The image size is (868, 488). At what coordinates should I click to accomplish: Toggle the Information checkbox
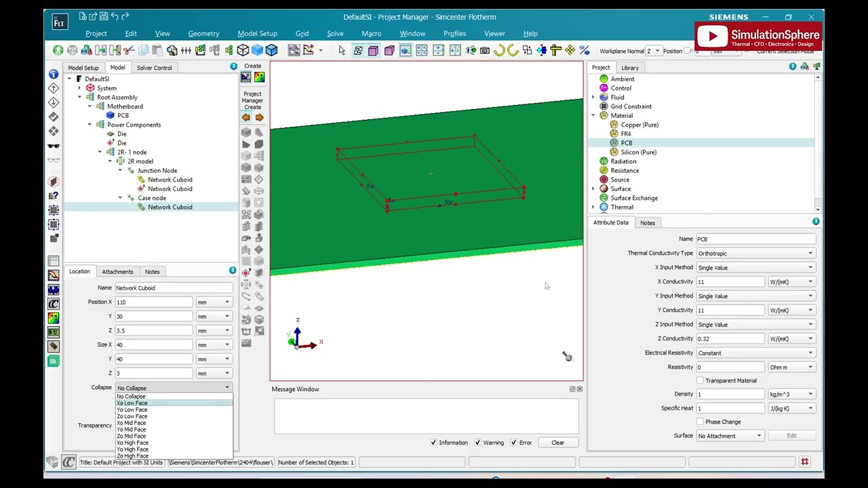[433, 443]
